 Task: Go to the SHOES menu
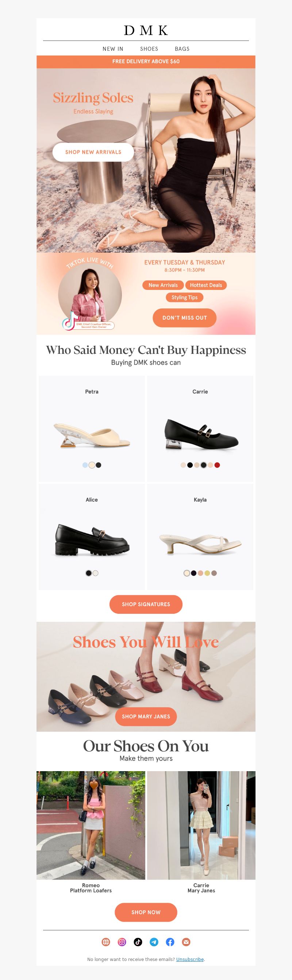[149, 49]
